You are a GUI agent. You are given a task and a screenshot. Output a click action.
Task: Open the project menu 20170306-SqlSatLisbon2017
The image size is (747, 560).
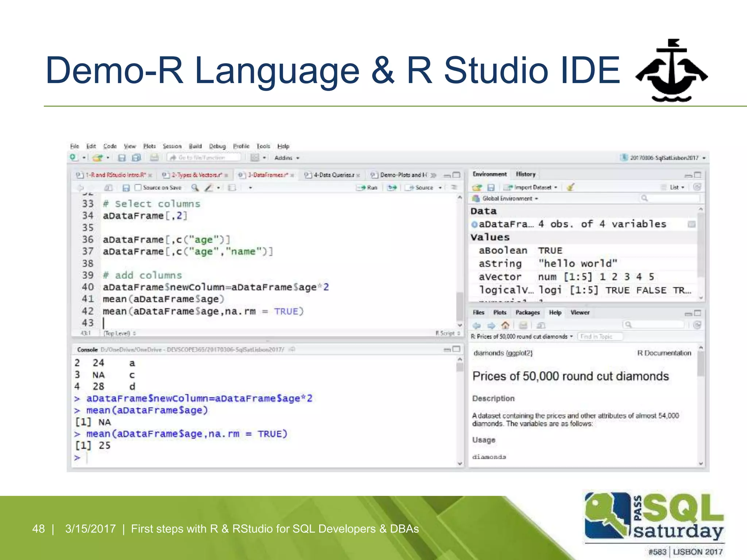(x=663, y=158)
